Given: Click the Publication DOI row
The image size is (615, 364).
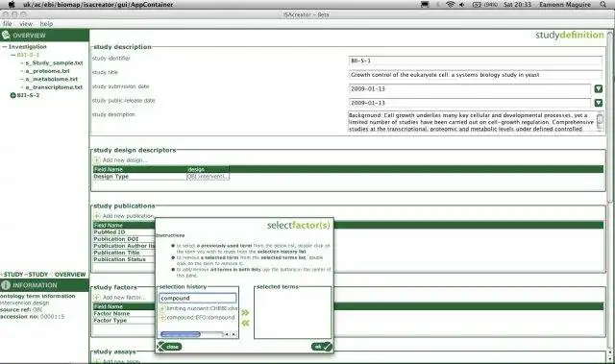Looking at the screenshot, I should click(124, 239).
